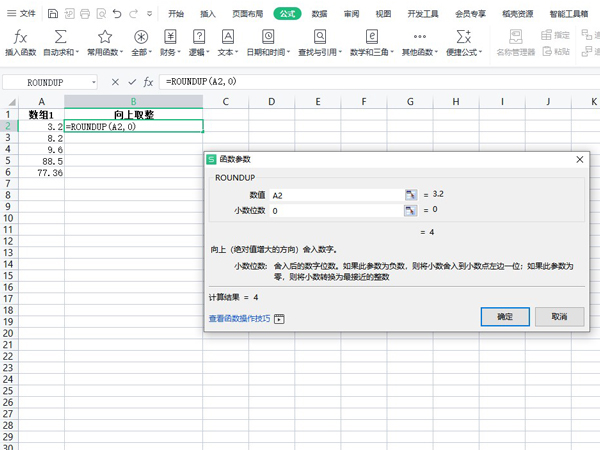Image resolution: width=600 pixels, height=450 pixels.
Task: Open the Page Layout (页面布局) tab
Action: pos(247,14)
